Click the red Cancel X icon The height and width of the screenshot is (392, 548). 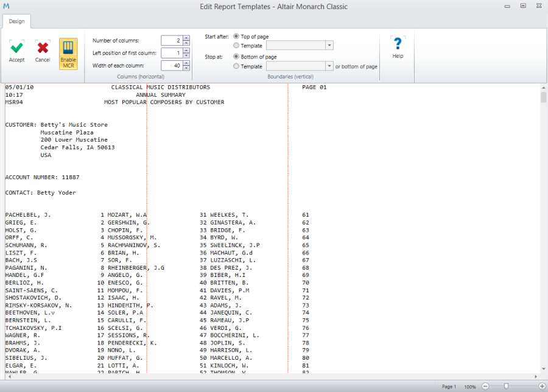tap(43, 48)
